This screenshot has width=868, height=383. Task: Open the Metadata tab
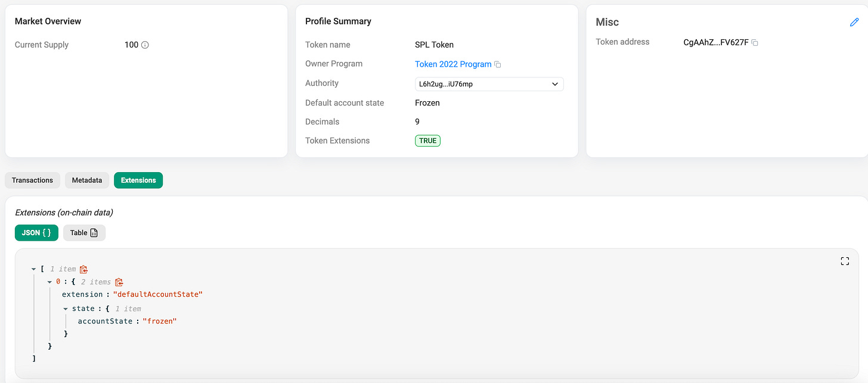click(87, 180)
